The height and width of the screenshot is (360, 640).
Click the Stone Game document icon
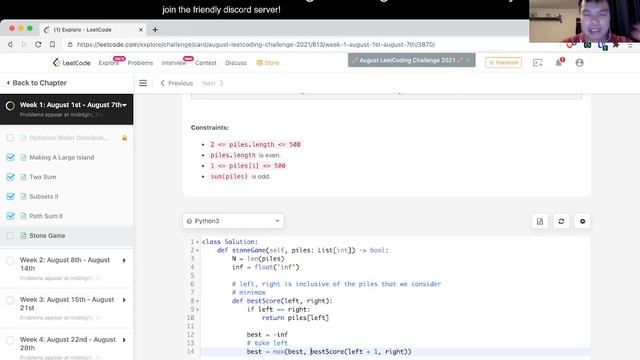coord(23,236)
